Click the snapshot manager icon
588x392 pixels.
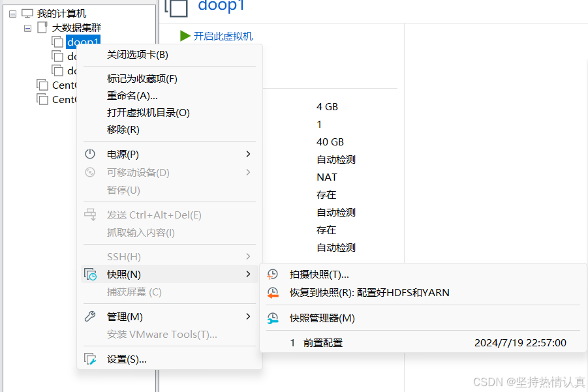click(273, 318)
